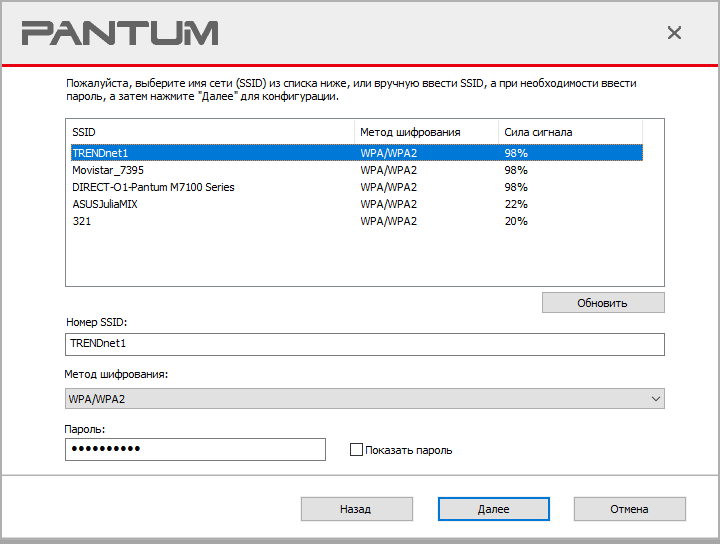Cancel setup with Отмена button
Screen dimensions: 720x544
click(630, 509)
